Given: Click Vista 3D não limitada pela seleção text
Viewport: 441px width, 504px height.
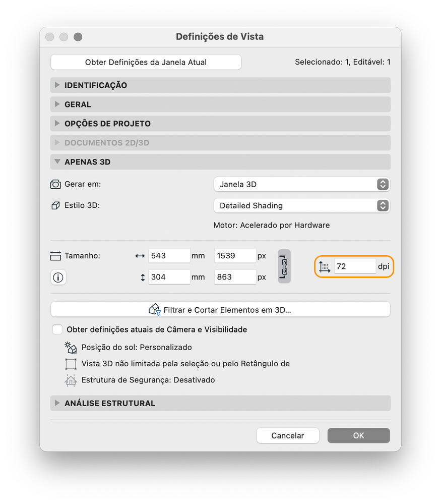Looking at the screenshot, I should (x=185, y=364).
